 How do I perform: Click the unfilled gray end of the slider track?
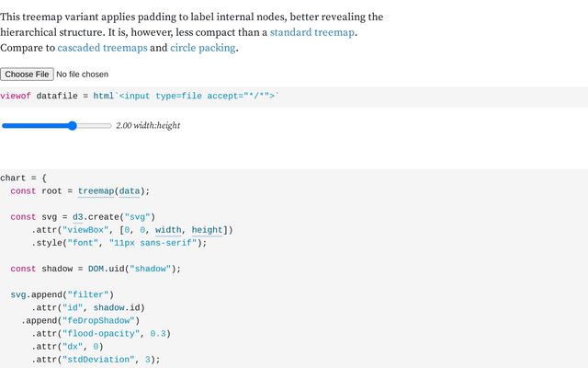[95, 126]
